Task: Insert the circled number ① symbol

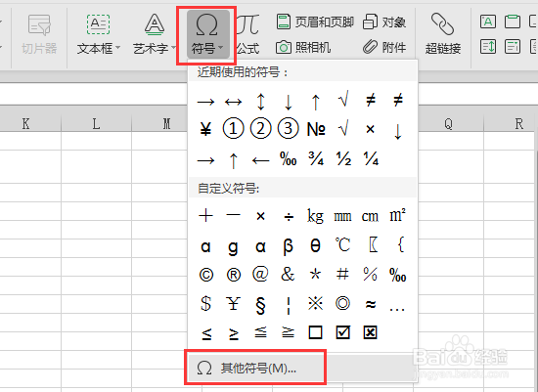Action: 234,129
